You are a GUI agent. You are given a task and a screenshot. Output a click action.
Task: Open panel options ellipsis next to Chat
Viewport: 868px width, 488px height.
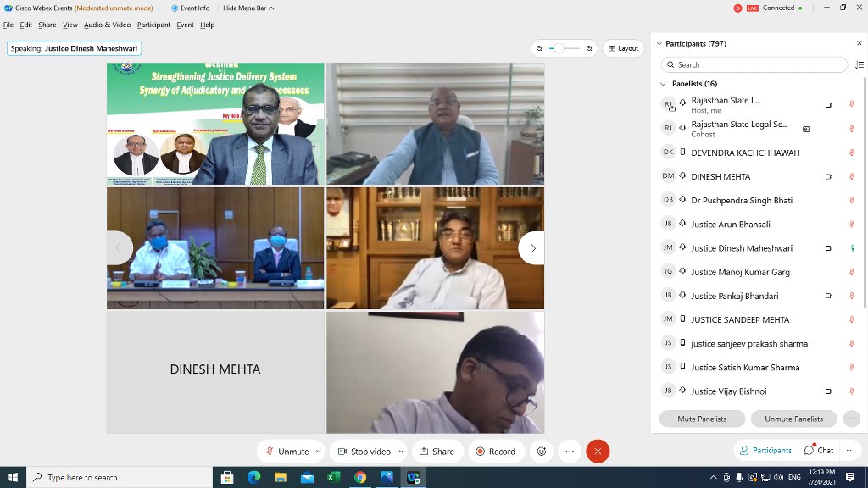pyautogui.click(x=850, y=451)
